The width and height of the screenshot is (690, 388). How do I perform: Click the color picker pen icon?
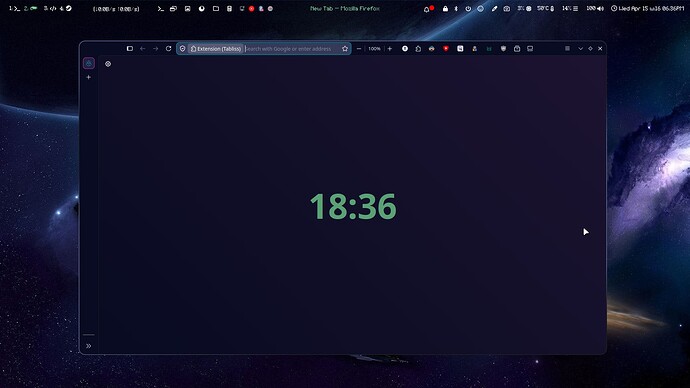[494, 8]
